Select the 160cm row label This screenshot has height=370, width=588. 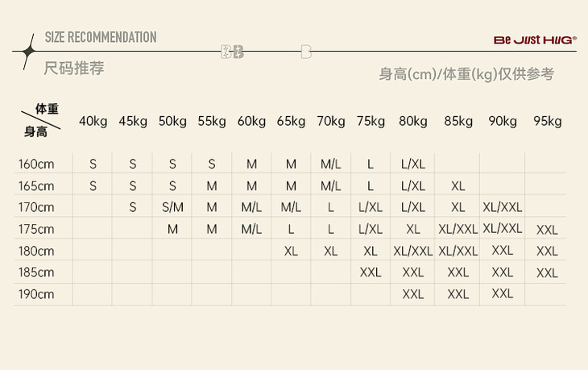(x=36, y=164)
